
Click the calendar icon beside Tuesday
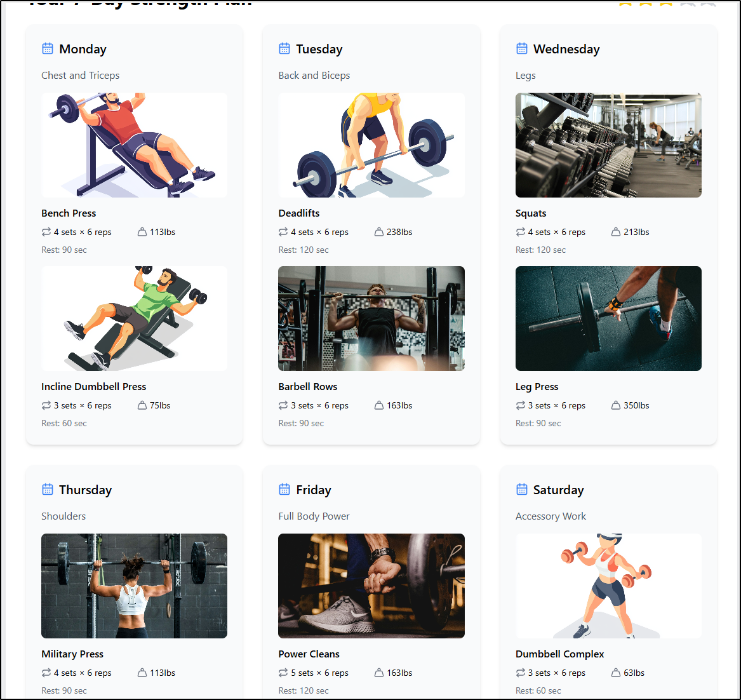tap(284, 49)
